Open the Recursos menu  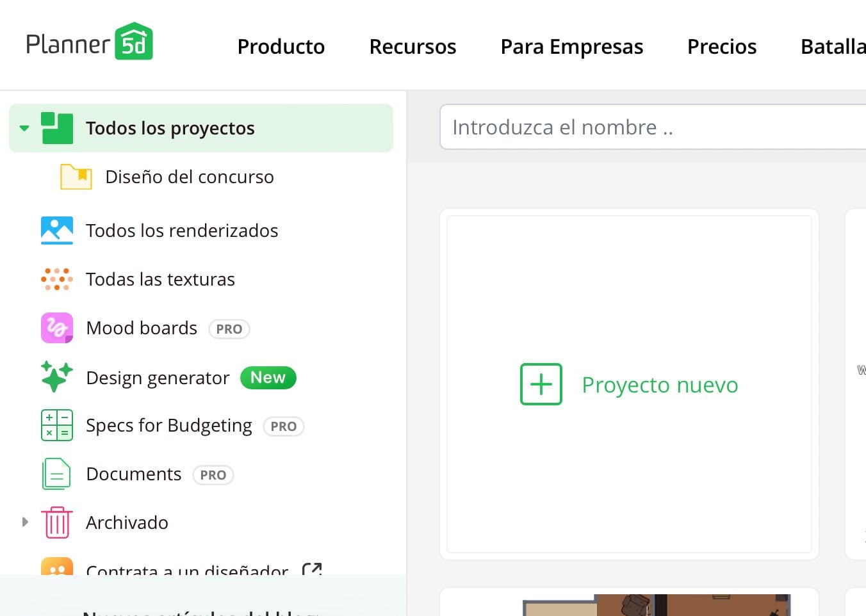click(413, 46)
